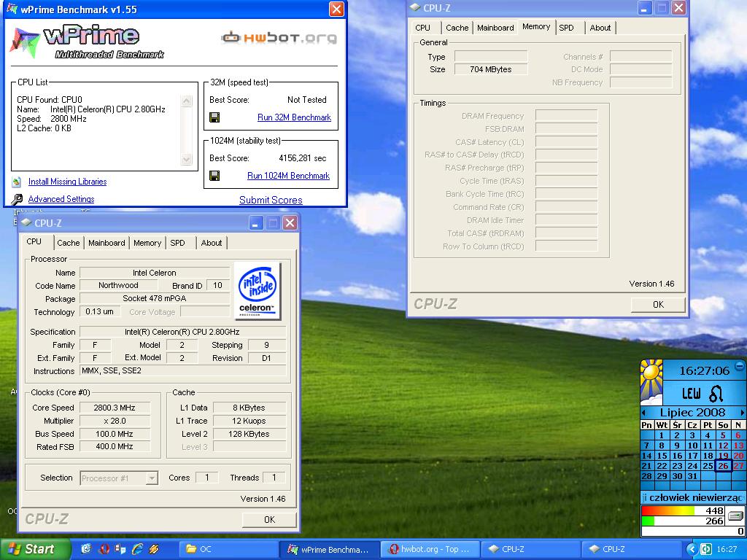Click the Multiplier x 28.0 field
Viewport: 747px width, 560px height.
click(x=115, y=421)
